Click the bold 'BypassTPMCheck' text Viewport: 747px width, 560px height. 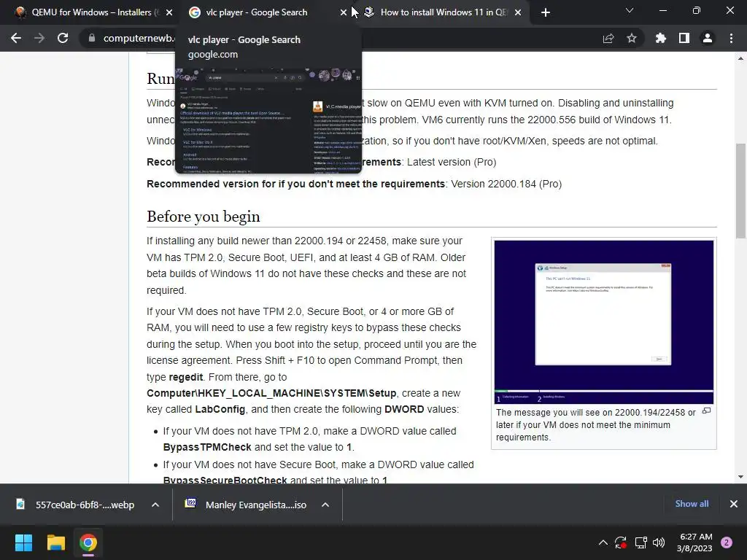(207, 447)
